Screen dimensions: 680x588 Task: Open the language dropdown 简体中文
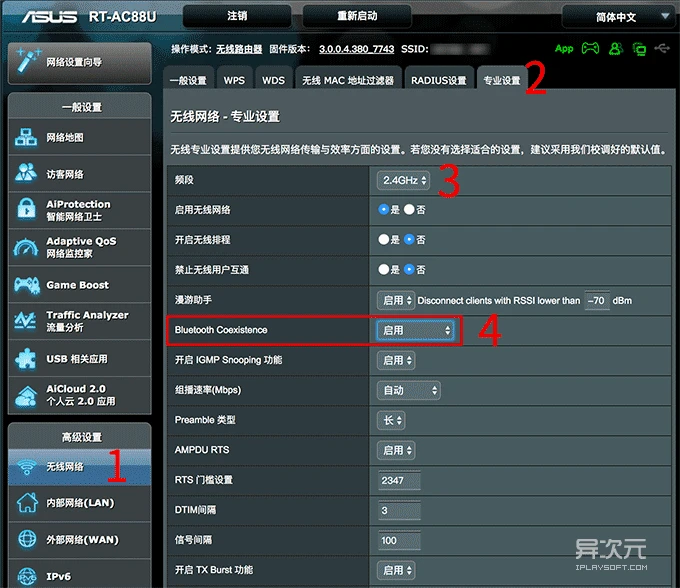coord(618,17)
